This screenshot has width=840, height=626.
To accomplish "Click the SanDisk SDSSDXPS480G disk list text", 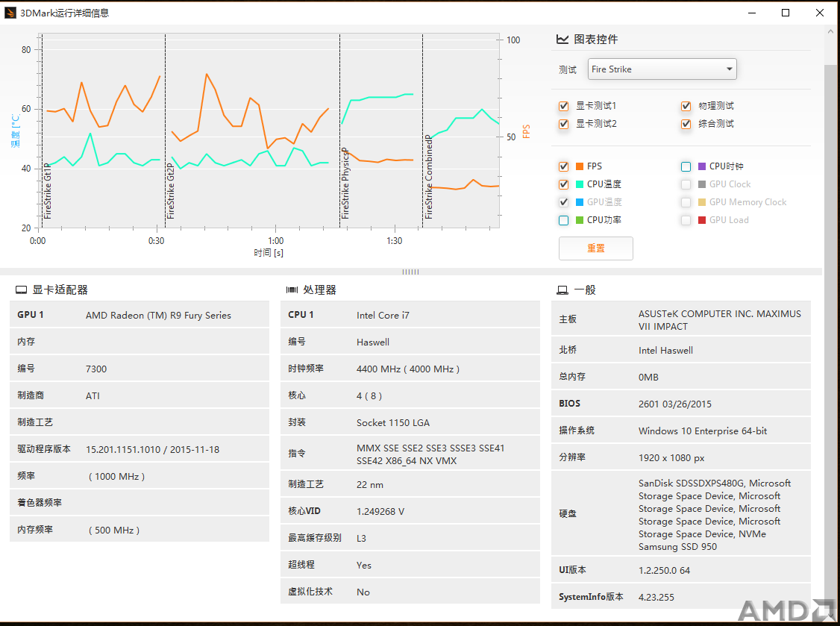I will click(x=715, y=515).
